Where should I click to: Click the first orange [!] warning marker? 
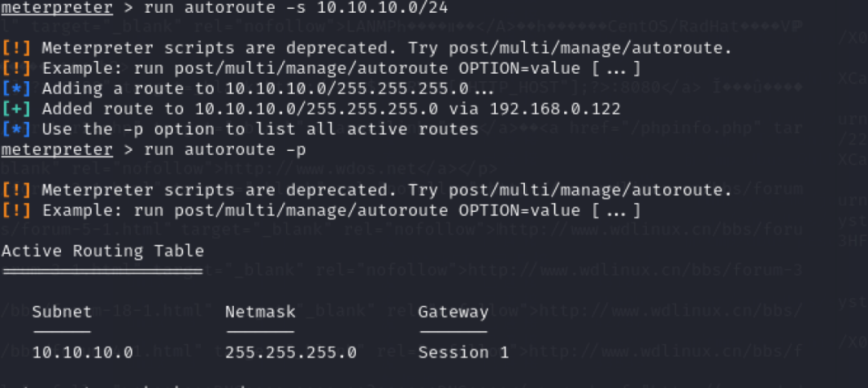[x=14, y=49]
